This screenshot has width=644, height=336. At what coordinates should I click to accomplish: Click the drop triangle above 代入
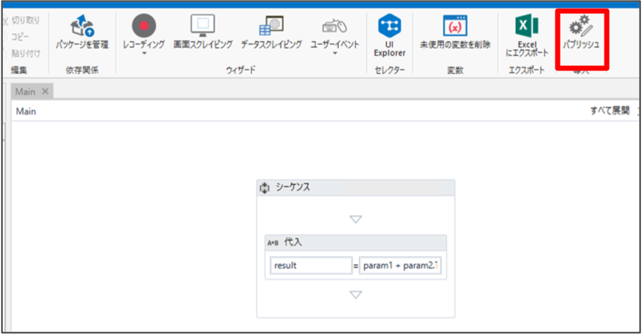point(355,219)
